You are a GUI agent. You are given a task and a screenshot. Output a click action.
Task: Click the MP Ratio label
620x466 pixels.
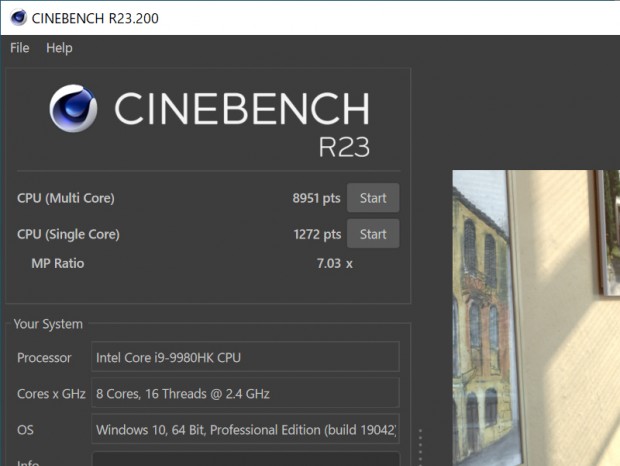pos(58,263)
